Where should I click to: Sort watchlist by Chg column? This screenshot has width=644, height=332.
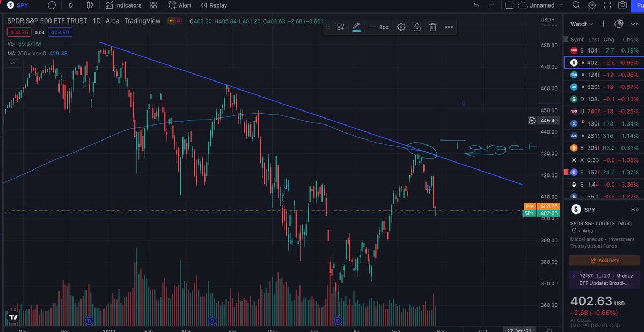[x=609, y=39]
